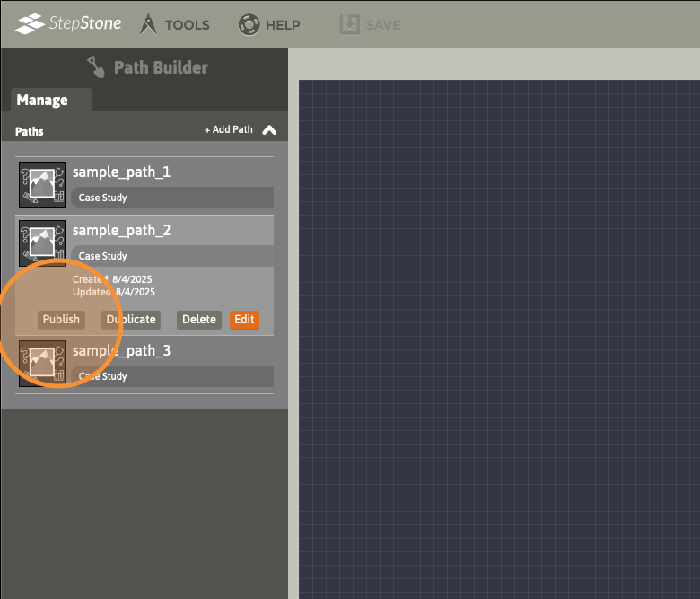This screenshot has height=599, width=700.
Task: Click the Path Builder shovel icon
Action: (96, 67)
